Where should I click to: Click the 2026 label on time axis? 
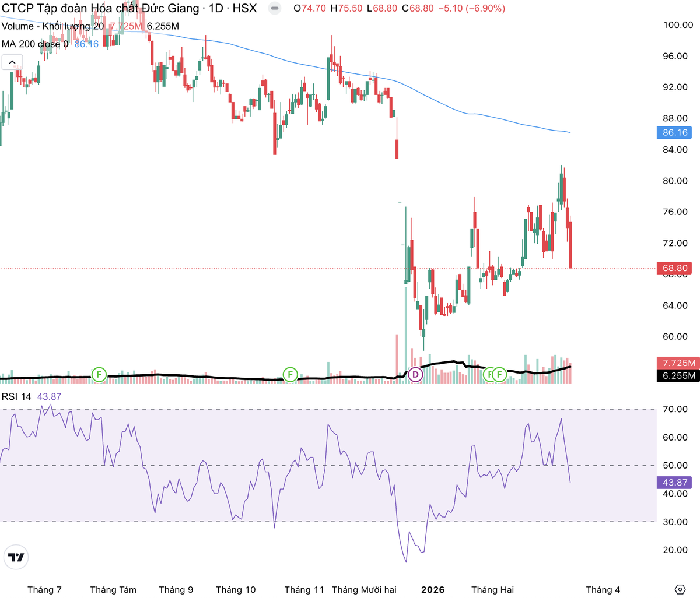(433, 589)
